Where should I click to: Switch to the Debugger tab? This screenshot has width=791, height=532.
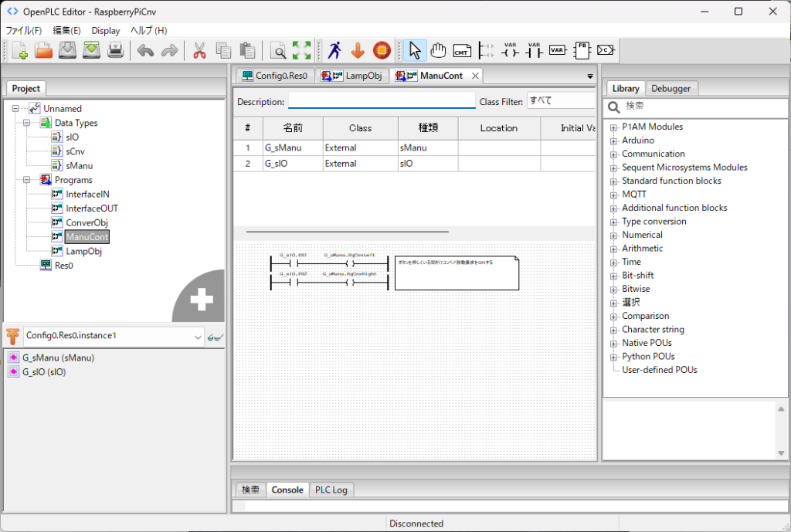click(x=670, y=88)
